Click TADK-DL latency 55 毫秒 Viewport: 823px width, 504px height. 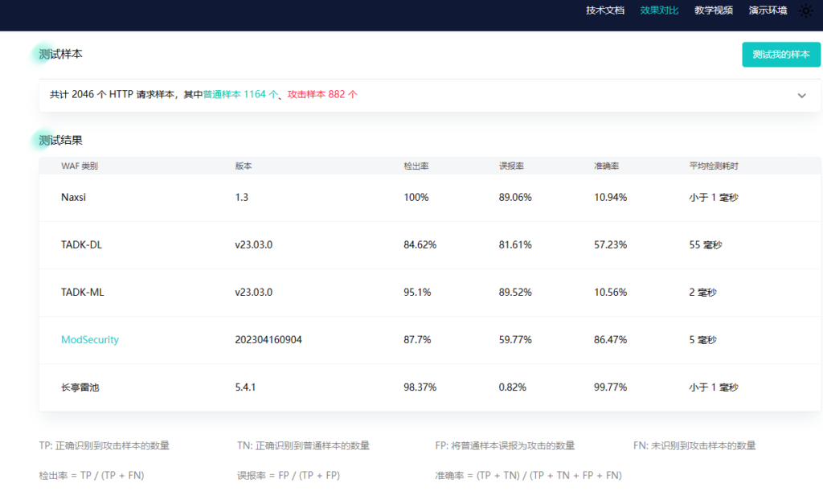706,244
